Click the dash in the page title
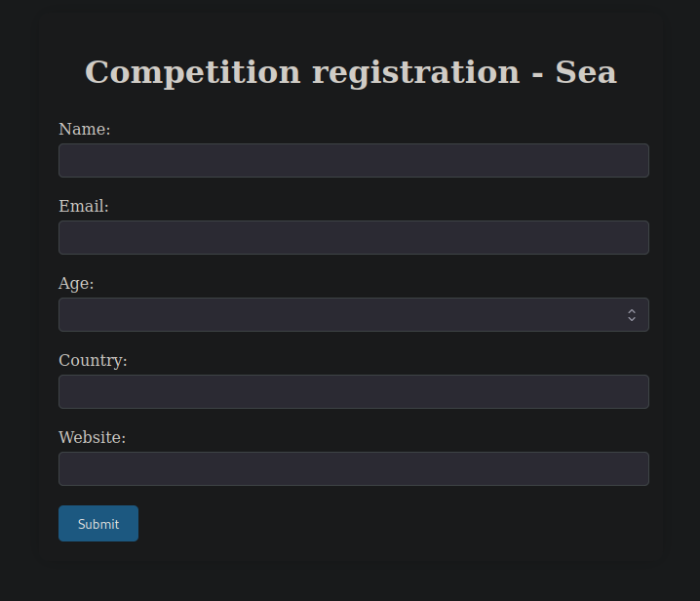The image size is (700, 601). click(537, 74)
